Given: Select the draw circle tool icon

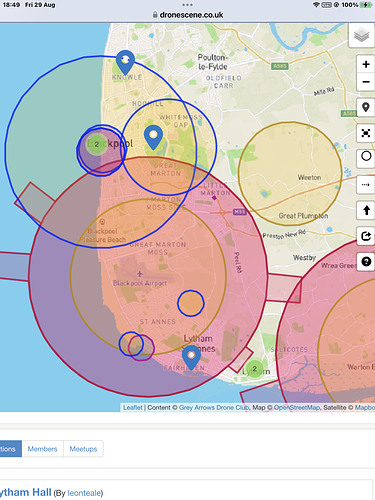Looking at the screenshot, I should [366, 156].
